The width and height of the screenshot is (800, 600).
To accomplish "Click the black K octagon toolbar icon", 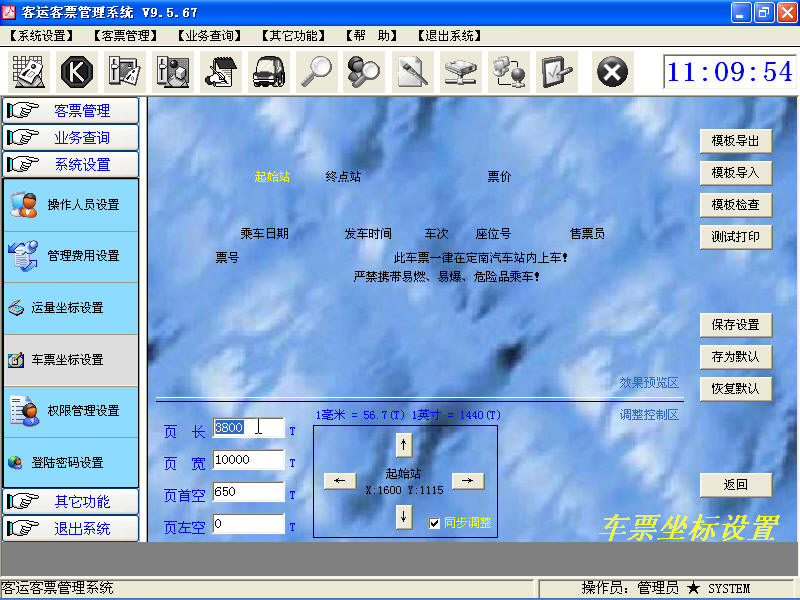I will coord(77,72).
